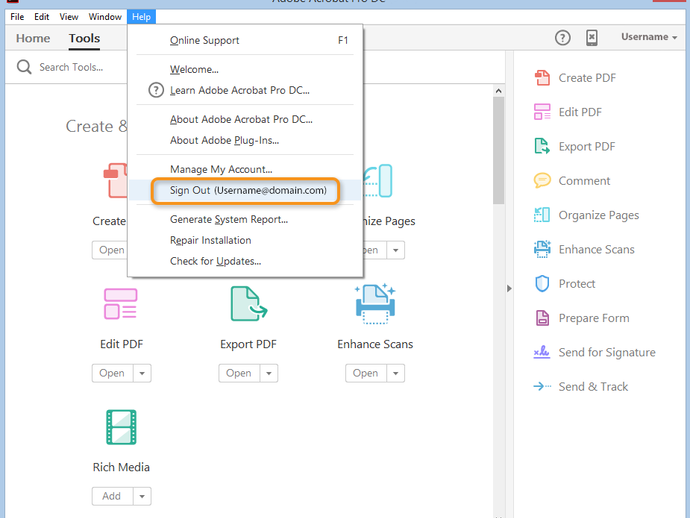Click Open button under Export PDF
Image resolution: width=690 pixels, height=518 pixels.
[239, 373]
